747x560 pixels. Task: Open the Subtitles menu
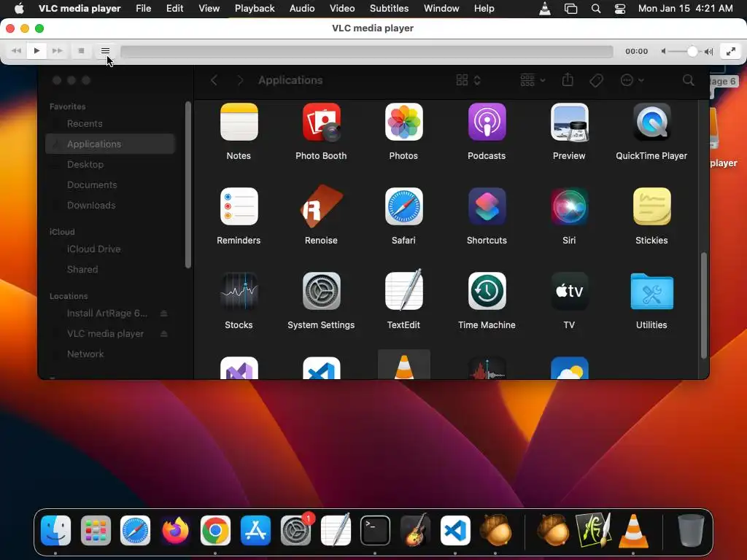(389, 9)
